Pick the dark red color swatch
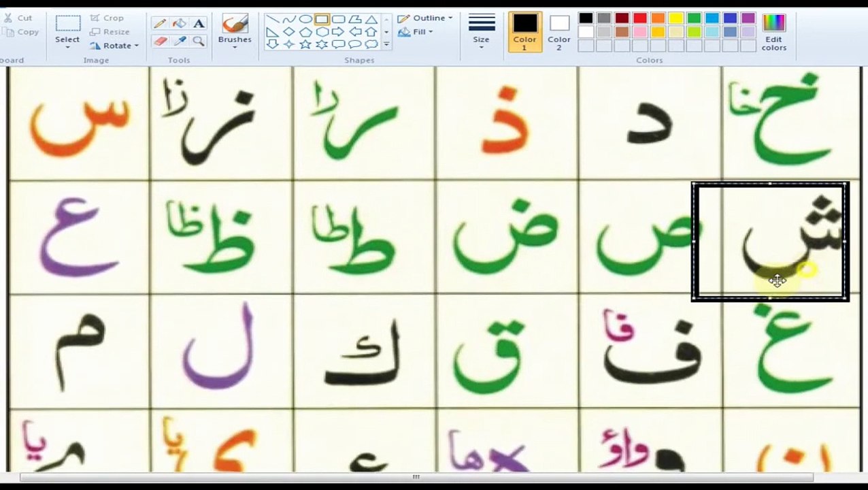The height and width of the screenshot is (490, 868). (x=622, y=18)
